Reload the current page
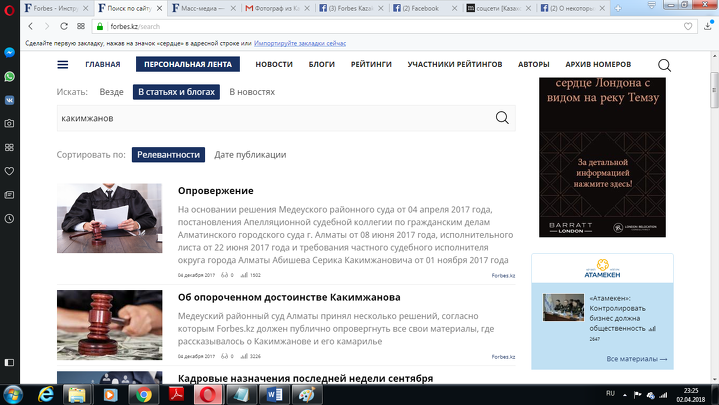 tap(64, 27)
